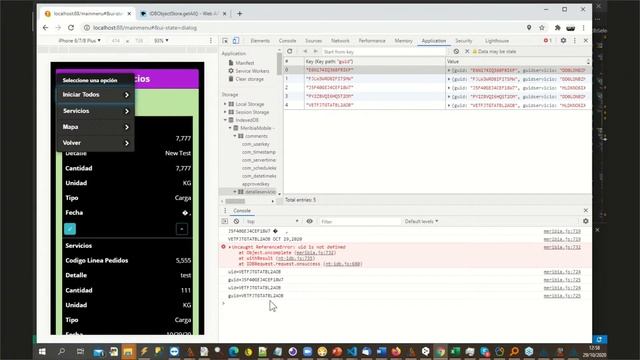Expand Session Storage in the Storage tree

click(225, 112)
